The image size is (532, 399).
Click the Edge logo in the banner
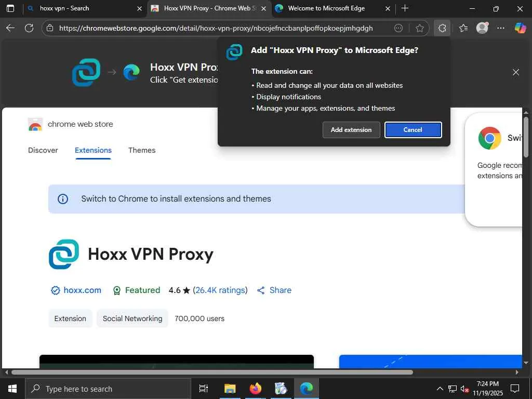pos(131,72)
